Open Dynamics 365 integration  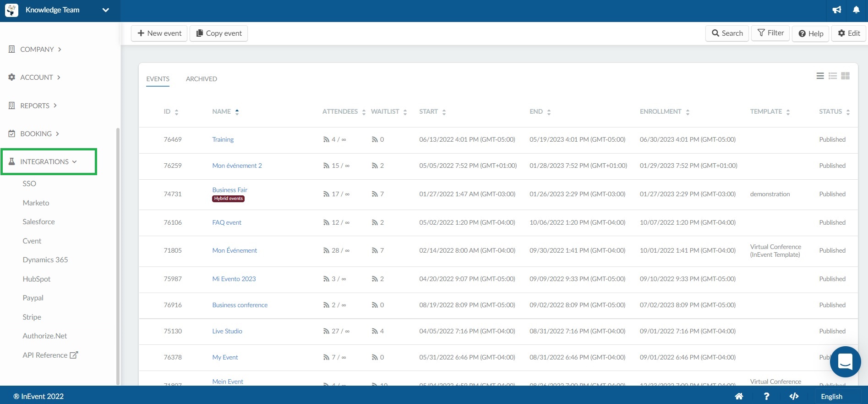pyautogui.click(x=45, y=260)
